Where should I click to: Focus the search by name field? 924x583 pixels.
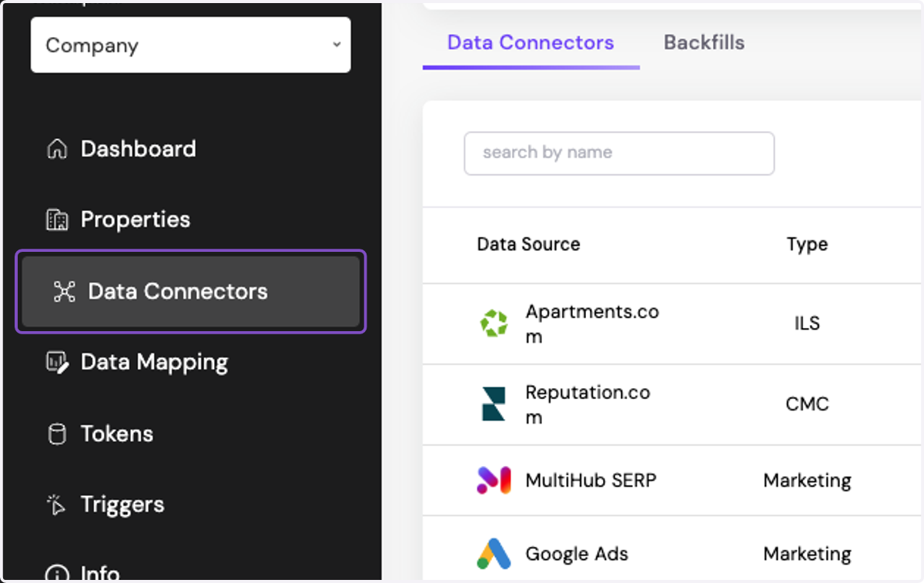[619, 153]
